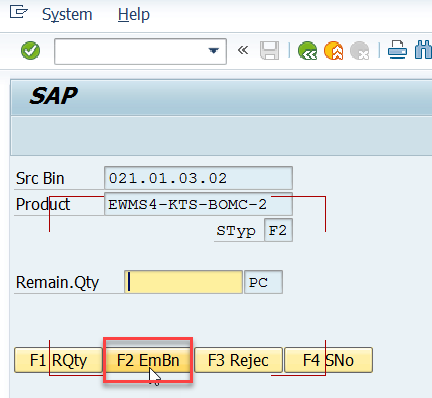432x398 pixels.
Task: Select the F1 RQty button
Action: [x=58, y=360]
